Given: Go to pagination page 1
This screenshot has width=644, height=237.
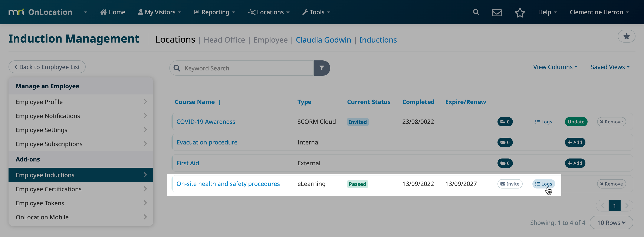Looking at the screenshot, I should [x=614, y=206].
